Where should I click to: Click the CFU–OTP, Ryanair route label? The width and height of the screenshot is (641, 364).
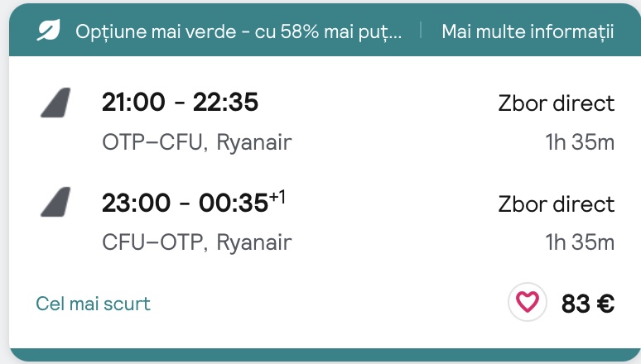(196, 242)
